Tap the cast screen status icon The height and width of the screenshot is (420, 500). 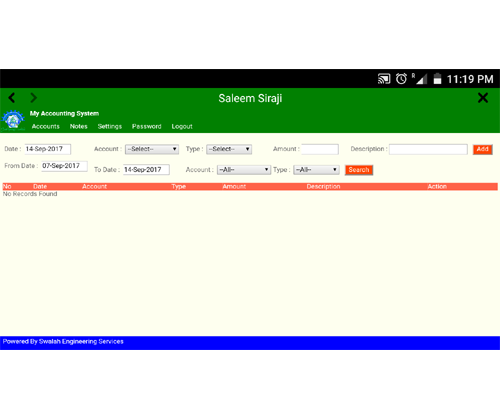[x=384, y=79]
